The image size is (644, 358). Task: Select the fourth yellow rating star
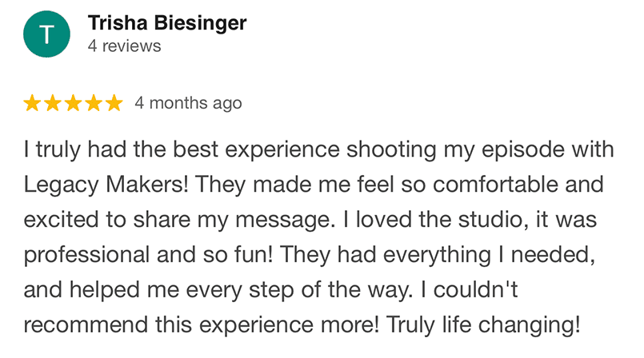[x=94, y=103]
